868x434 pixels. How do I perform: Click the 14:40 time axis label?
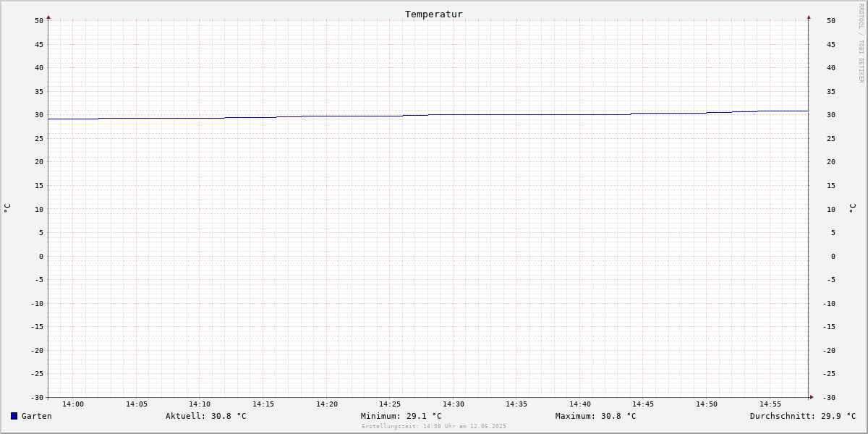[580, 404]
